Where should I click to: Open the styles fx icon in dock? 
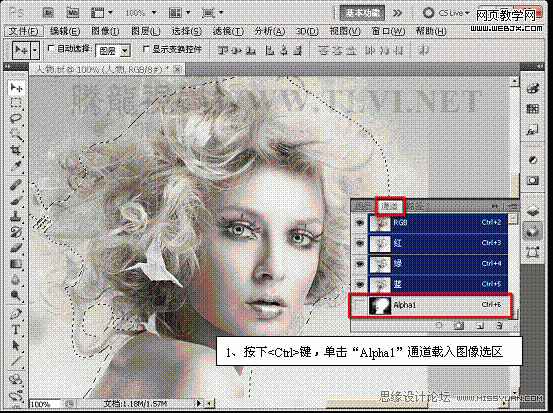point(533,130)
